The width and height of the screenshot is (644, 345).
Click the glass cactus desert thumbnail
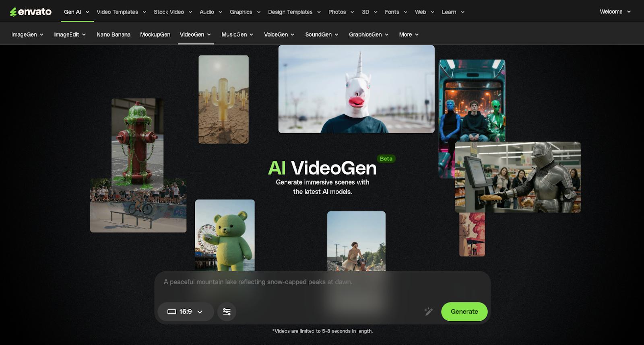(x=223, y=99)
